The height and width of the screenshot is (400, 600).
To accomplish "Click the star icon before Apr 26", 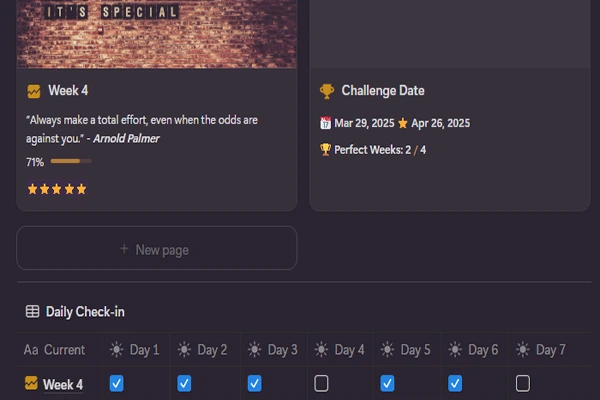I will tap(402, 123).
